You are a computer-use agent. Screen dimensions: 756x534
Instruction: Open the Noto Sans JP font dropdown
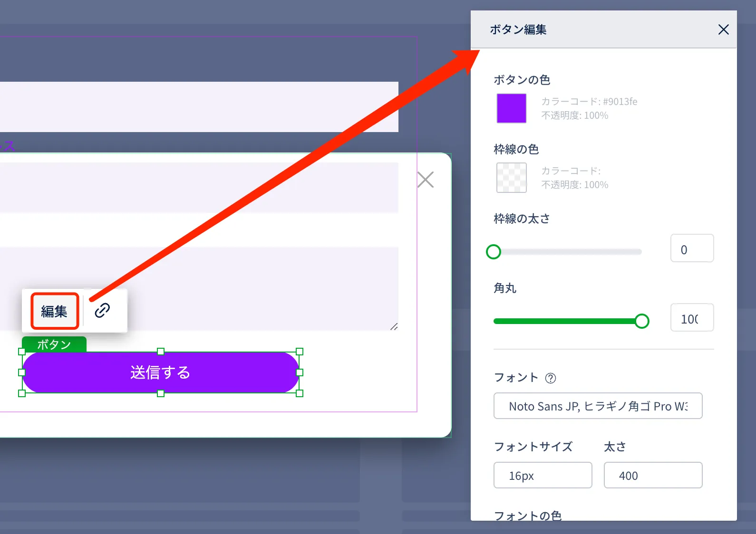click(x=598, y=406)
